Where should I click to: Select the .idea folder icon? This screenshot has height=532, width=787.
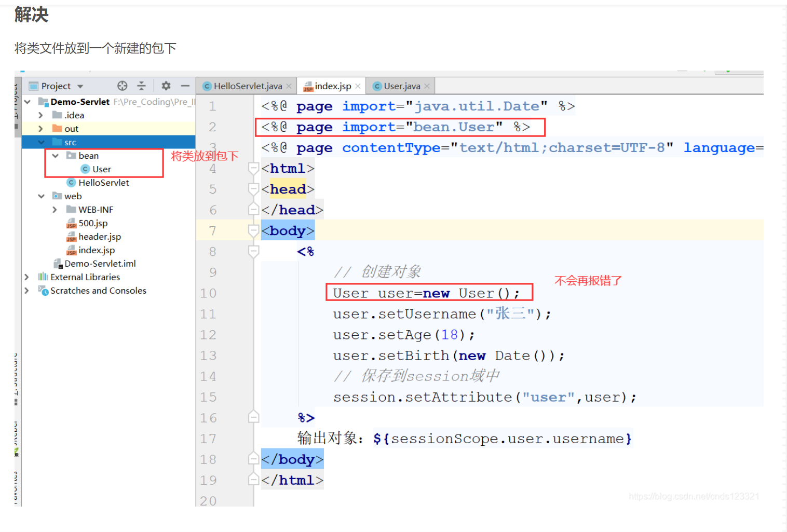57,115
